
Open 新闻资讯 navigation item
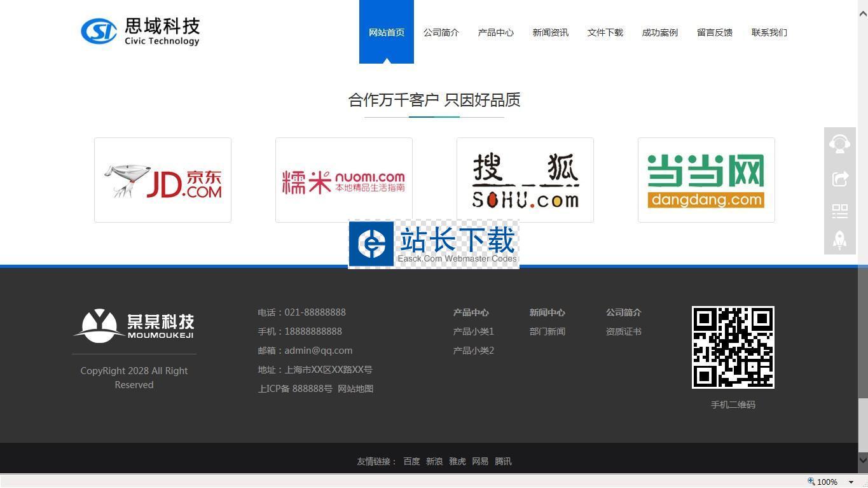pos(551,32)
